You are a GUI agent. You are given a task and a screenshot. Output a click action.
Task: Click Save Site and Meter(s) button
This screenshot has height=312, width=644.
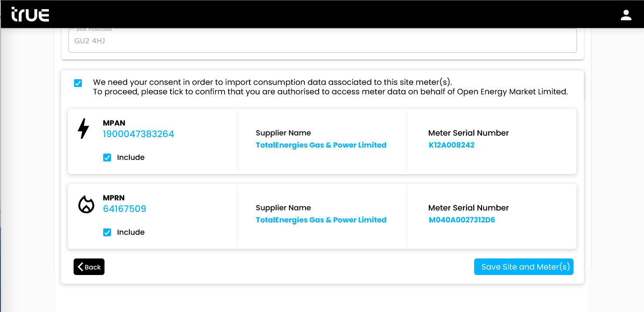(x=523, y=267)
